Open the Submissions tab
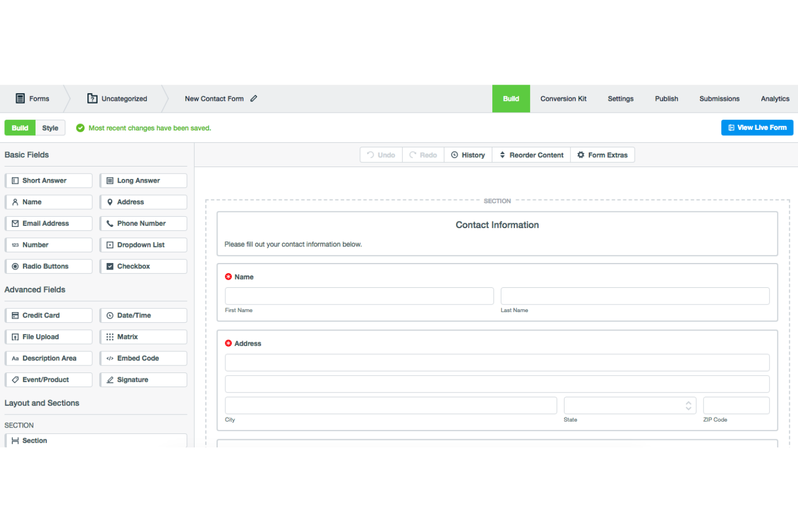Screen dimensions: 798x532 point(719,99)
